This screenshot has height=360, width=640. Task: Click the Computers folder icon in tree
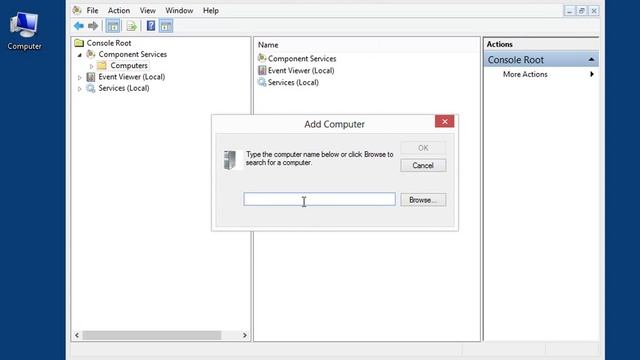click(x=102, y=65)
